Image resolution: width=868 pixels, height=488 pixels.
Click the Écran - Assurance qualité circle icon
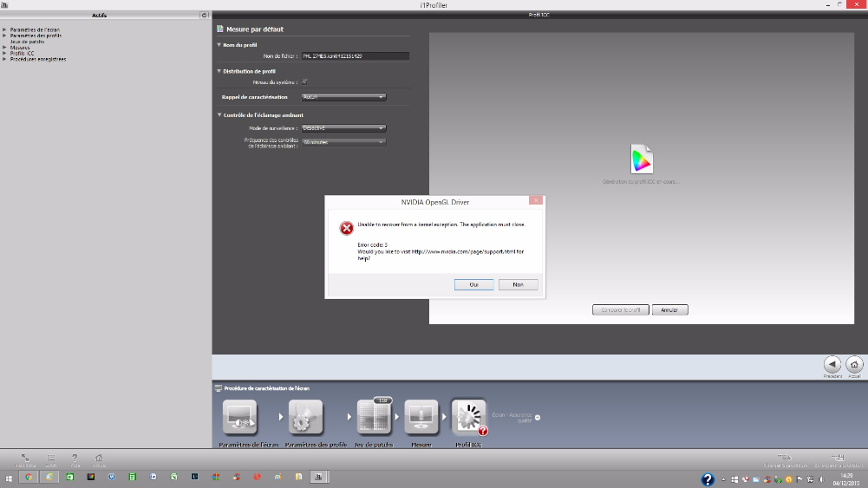point(538,418)
